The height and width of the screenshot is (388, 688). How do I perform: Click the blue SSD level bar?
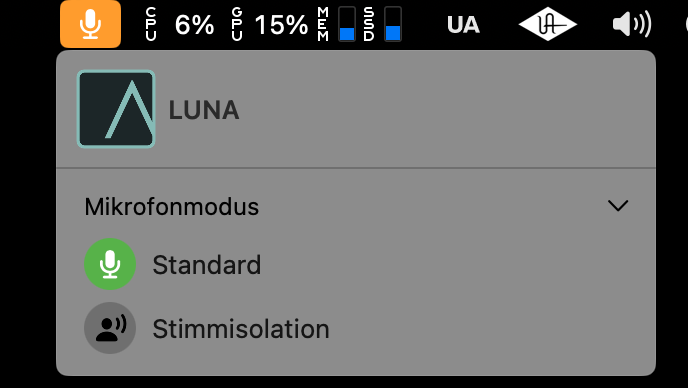click(x=393, y=33)
